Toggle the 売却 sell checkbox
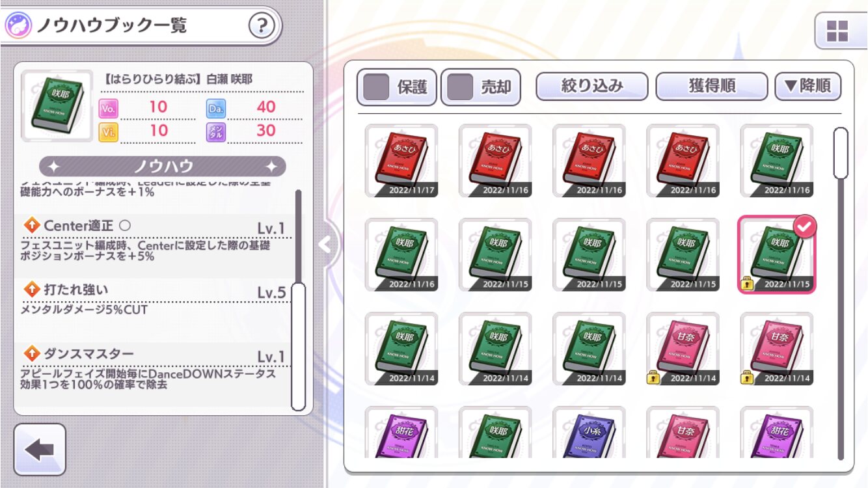This screenshot has height=488, width=868. [x=461, y=87]
